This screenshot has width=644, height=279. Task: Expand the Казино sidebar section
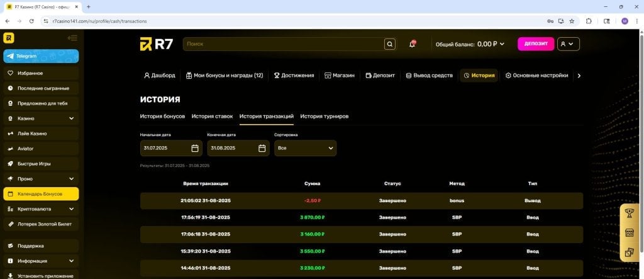tap(41, 118)
